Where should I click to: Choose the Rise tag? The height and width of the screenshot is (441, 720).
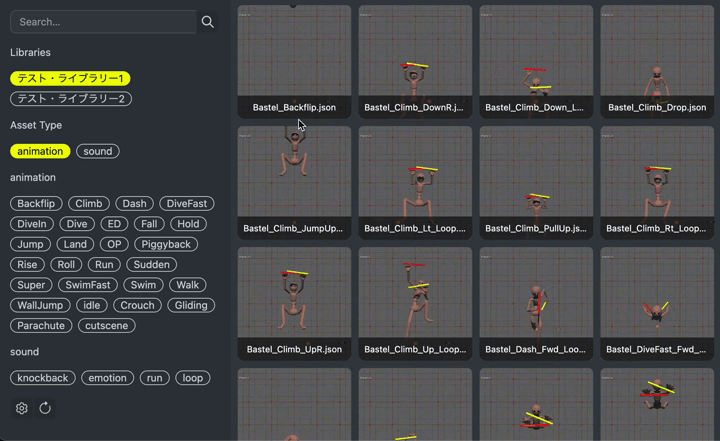[x=27, y=265]
